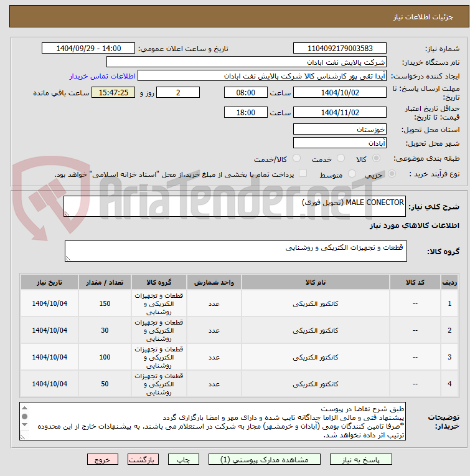
Task: Click row number 2 cell
Action: (449, 330)
